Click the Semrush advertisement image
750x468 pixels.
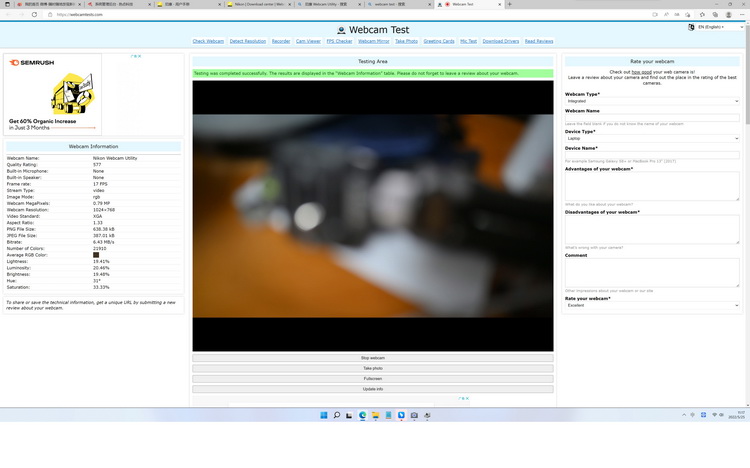click(x=53, y=94)
